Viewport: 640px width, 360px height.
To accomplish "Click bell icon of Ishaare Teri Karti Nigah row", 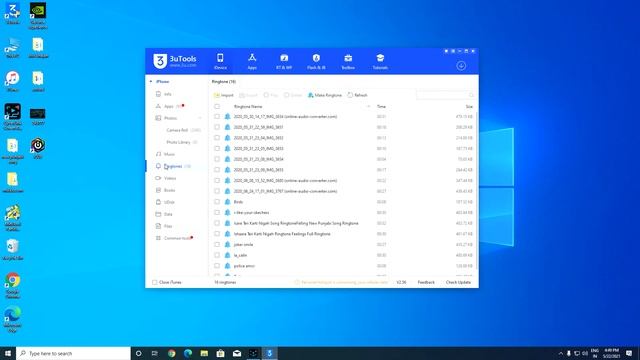I will coord(227,234).
